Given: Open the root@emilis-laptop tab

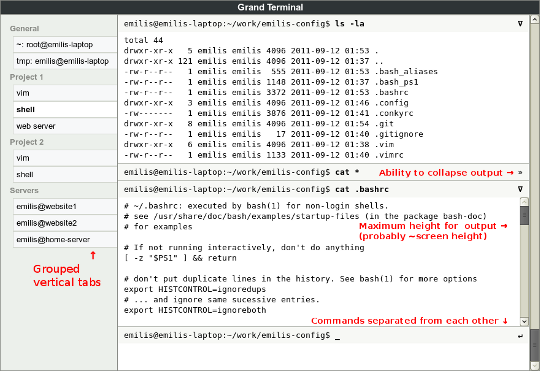Looking at the screenshot, I should tap(65, 45).
